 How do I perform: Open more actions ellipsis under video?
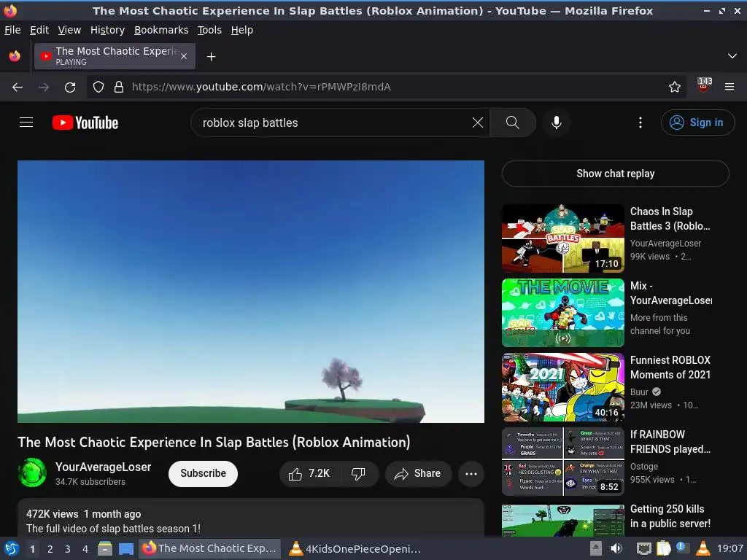pyautogui.click(x=471, y=473)
